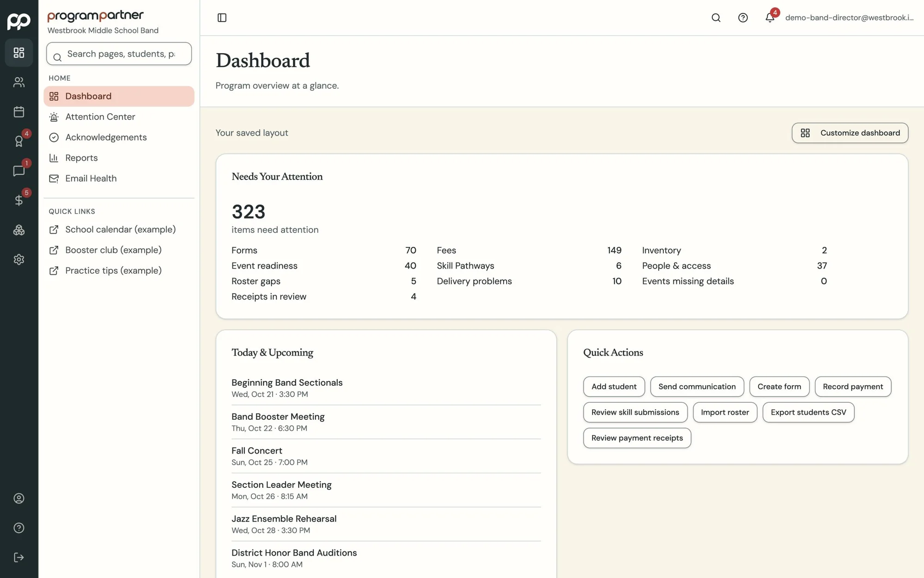Open the calendar icon in left rail

(x=19, y=112)
